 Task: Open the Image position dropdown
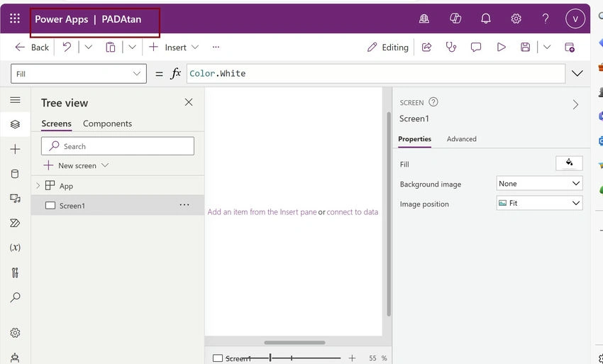[540, 203]
